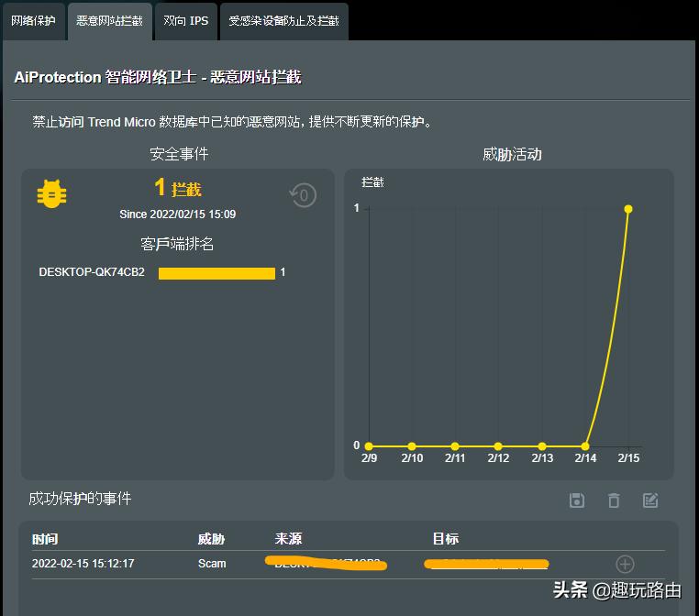Click the yellow bug icon

point(51,193)
